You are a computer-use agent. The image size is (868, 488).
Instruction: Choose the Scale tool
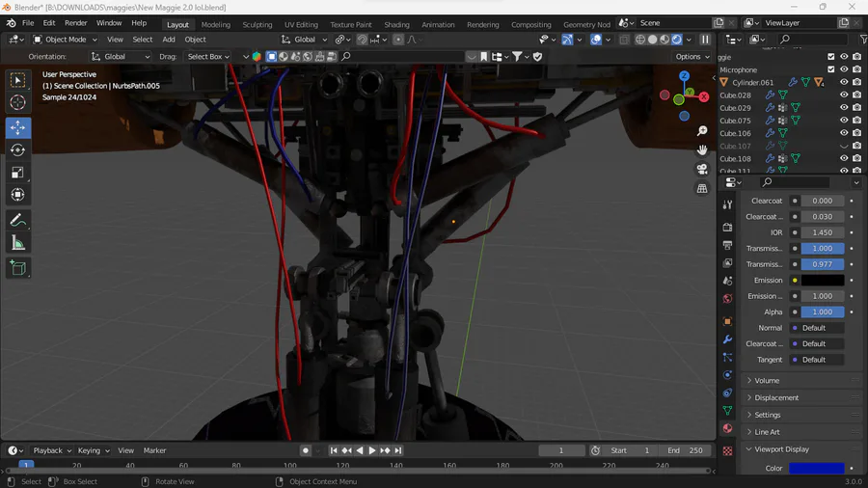pos(17,173)
